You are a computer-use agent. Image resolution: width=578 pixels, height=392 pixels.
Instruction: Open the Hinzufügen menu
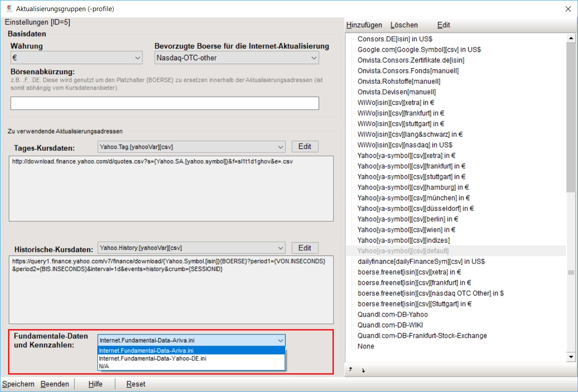click(x=364, y=25)
